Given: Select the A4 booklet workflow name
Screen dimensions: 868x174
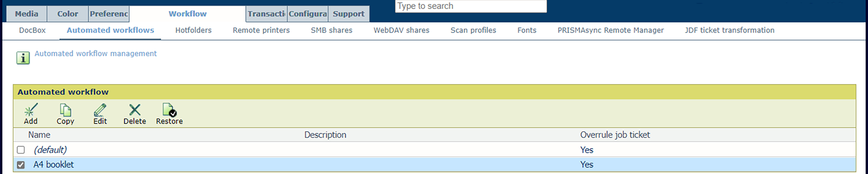Looking at the screenshot, I should pyautogui.click(x=54, y=164).
